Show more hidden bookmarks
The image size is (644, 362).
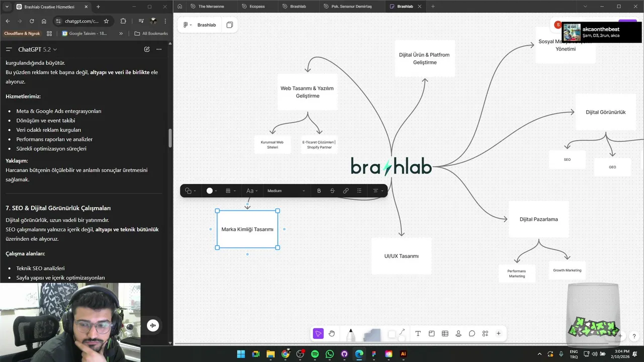tap(121, 34)
